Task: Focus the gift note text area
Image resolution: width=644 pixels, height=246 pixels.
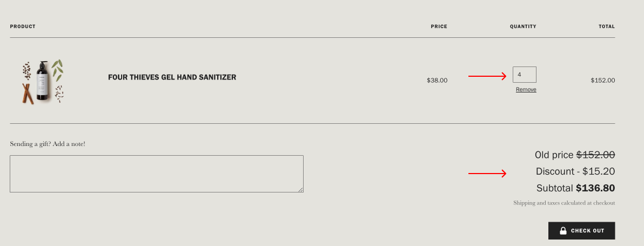Action: click(x=157, y=174)
